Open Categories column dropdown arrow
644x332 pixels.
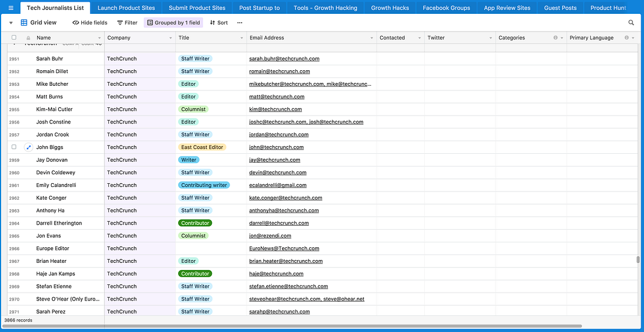(x=562, y=38)
